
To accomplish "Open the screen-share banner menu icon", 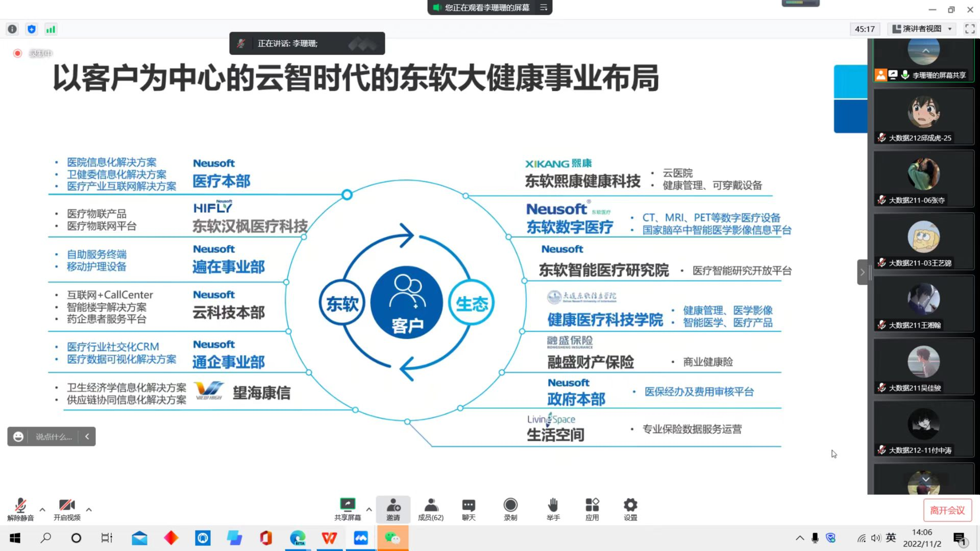I will [544, 8].
